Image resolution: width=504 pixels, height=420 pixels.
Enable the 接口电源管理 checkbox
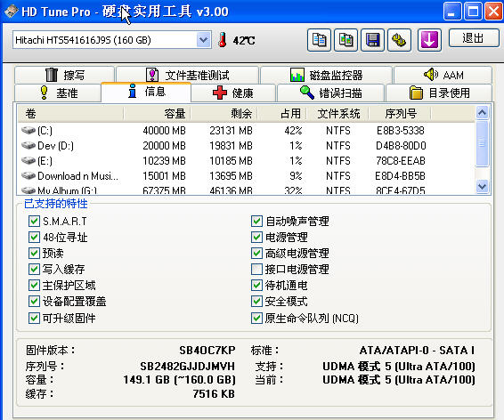[x=256, y=269]
